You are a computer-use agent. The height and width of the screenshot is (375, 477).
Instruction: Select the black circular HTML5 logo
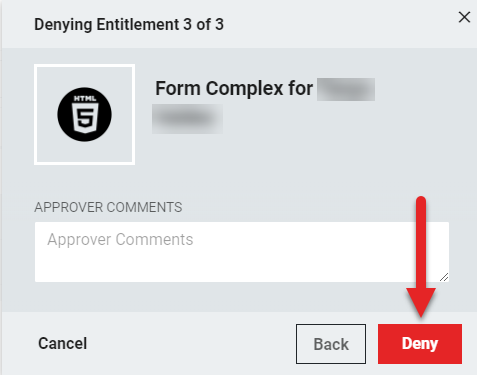(85, 114)
